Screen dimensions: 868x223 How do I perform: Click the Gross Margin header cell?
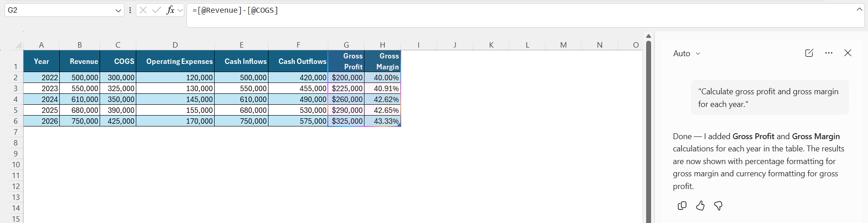tap(383, 61)
